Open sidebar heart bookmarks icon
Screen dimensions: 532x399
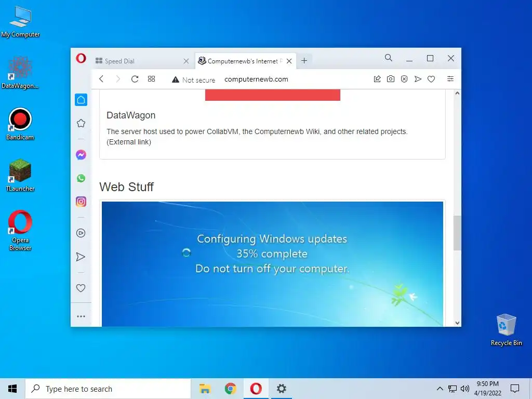[x=81, y=288]
